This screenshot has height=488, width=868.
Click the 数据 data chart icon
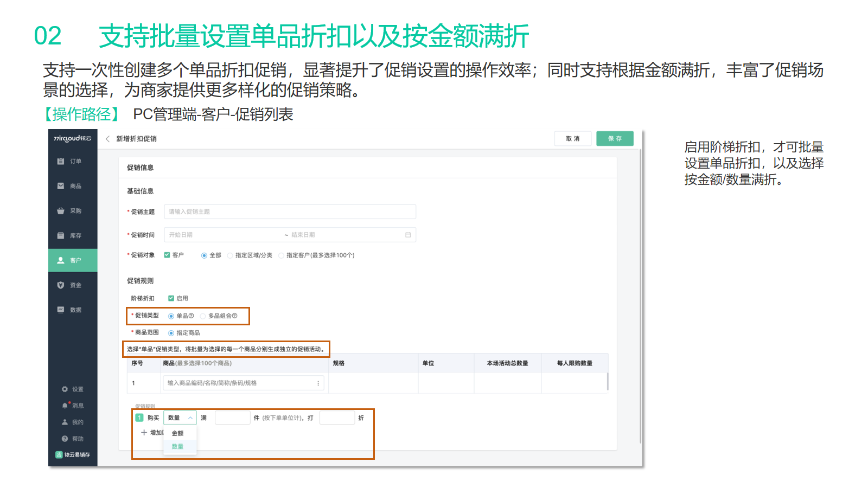[x=61, y=310]
